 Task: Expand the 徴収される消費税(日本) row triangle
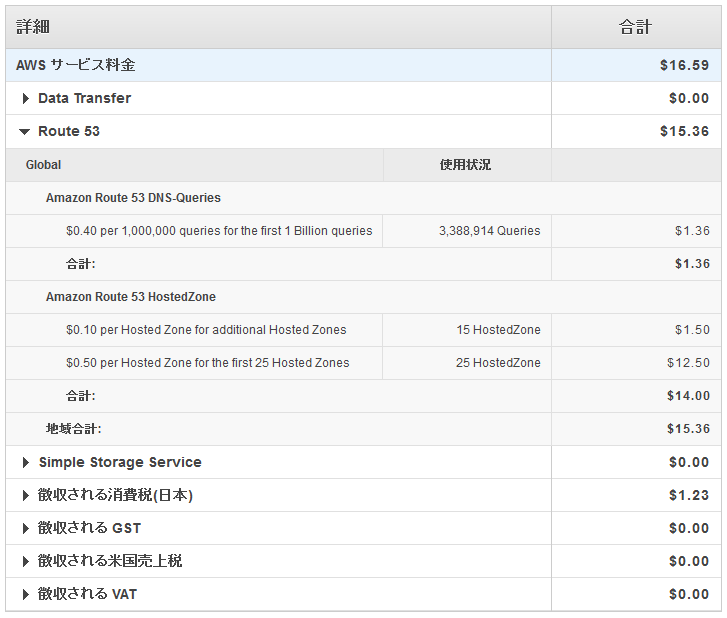26,496
